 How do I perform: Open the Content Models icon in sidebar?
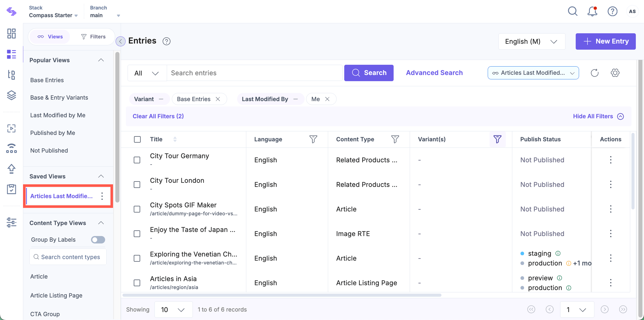(x=11, y=75)
